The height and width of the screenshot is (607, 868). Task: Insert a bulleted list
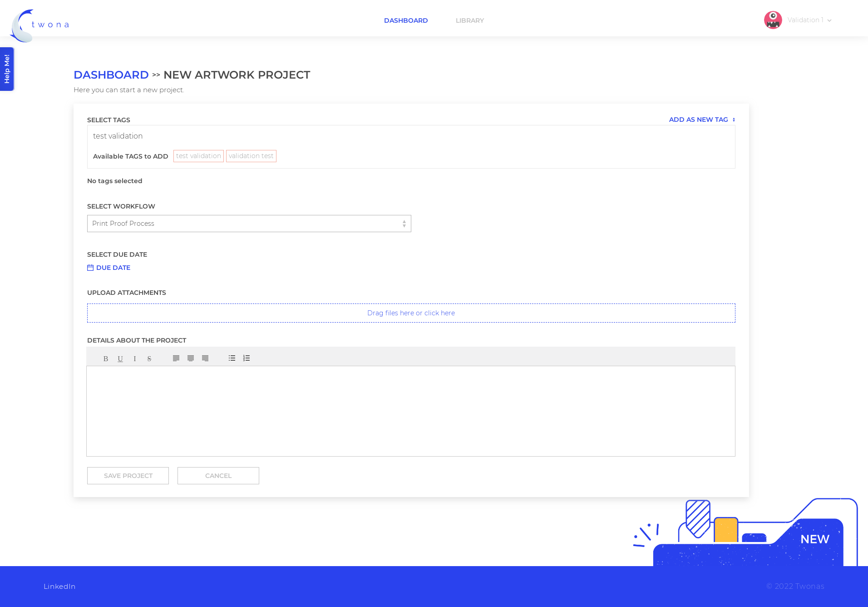tap(232, 358)
